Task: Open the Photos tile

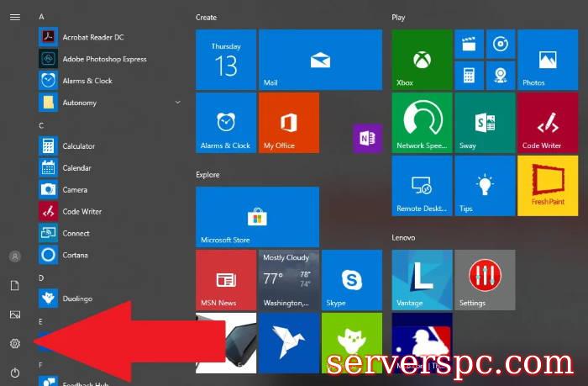Action: point(547,60)
